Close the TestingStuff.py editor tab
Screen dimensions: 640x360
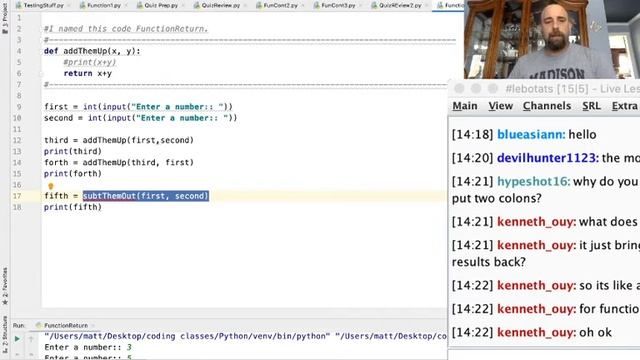click(69, 5)
